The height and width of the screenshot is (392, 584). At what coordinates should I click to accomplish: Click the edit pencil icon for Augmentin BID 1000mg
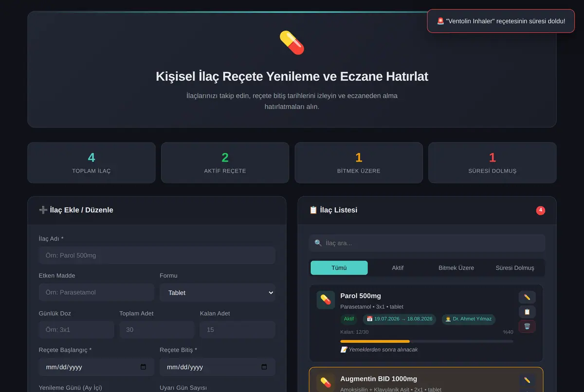click(527, 380)
